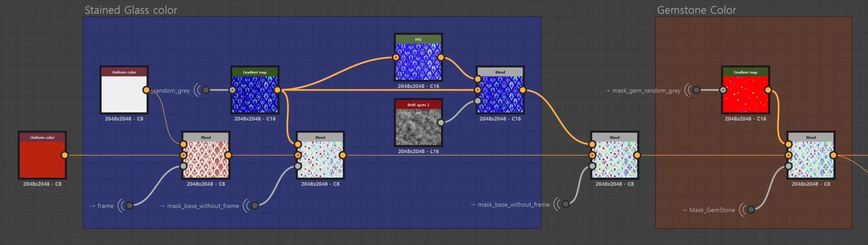The width and height of the screenshot is (868, 245).
Task: Click the mask_gem_random_grey label text
Action: click(x=646, y=90)
